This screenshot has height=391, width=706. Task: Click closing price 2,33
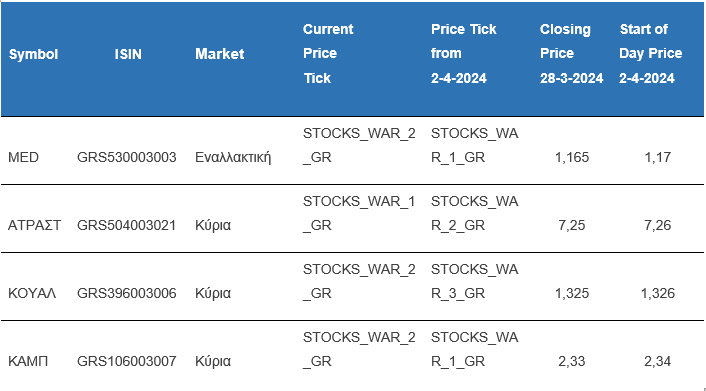571,361
